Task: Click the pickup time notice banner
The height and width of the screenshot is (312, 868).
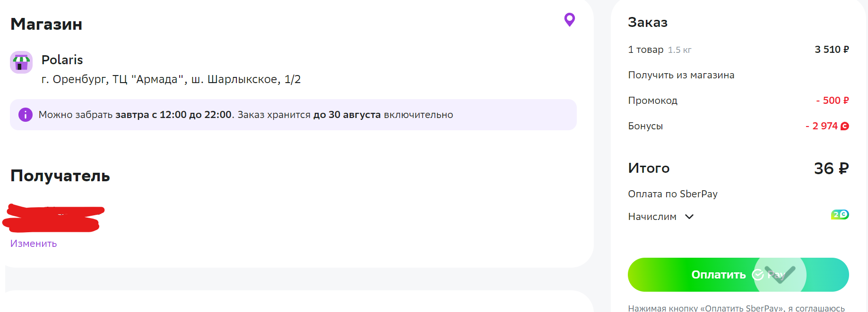Action: coord(293,115)
